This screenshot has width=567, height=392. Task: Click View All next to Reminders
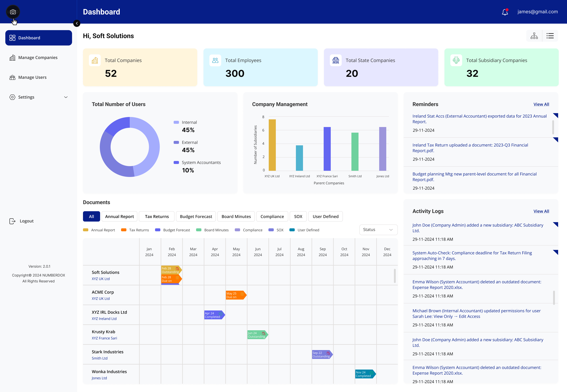(x=541, y=104)
